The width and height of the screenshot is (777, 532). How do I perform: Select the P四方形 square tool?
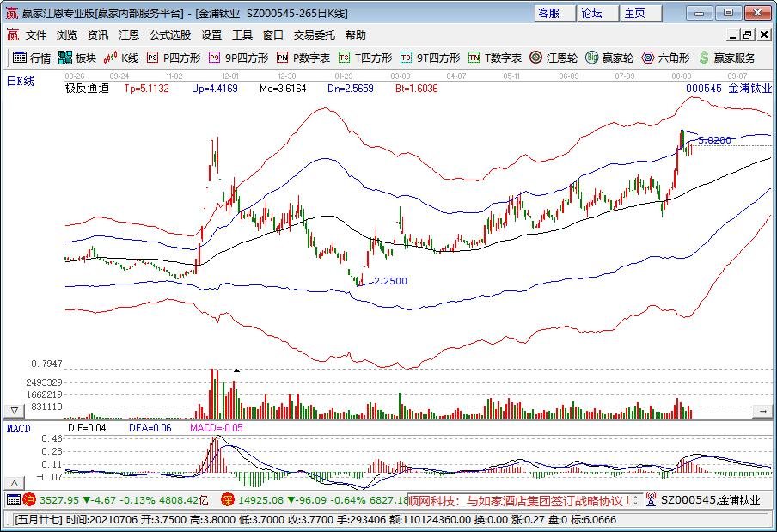point(168,58)
